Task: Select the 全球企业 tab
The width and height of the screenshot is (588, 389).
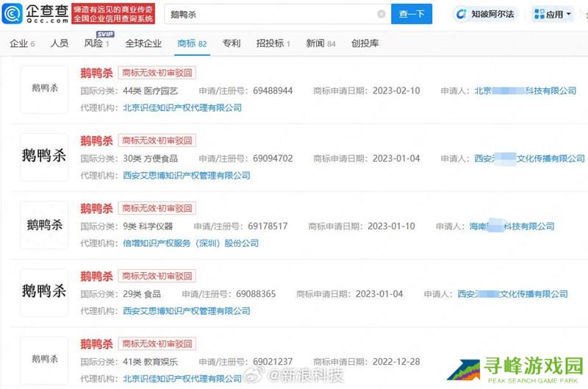Action: tap(143, 43)
